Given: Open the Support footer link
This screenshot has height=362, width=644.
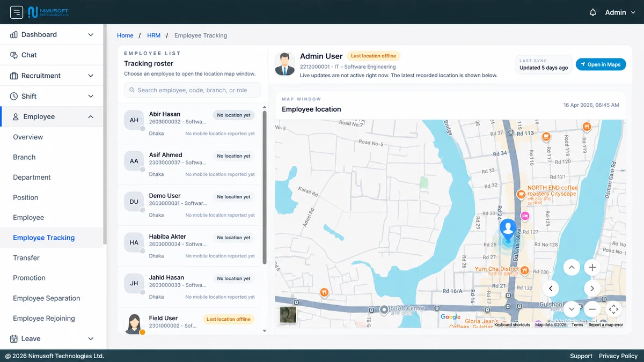Looking at the screenshot, I should pos(581,356).
